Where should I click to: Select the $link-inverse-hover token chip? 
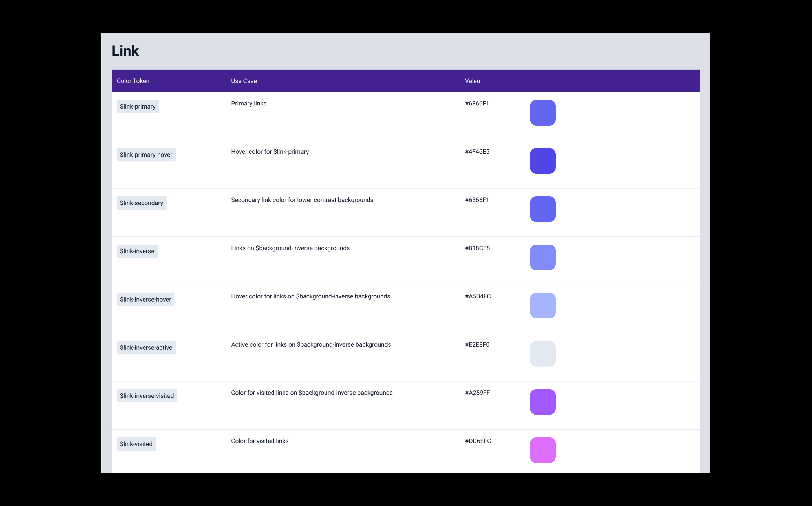coord(145,299)
